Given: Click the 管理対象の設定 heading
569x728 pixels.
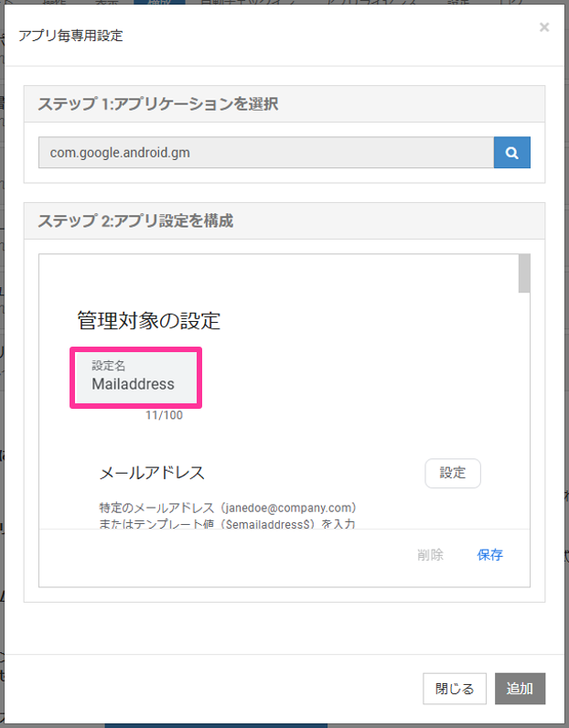Looking at the screenshot, I should click(x=148, y=320).
